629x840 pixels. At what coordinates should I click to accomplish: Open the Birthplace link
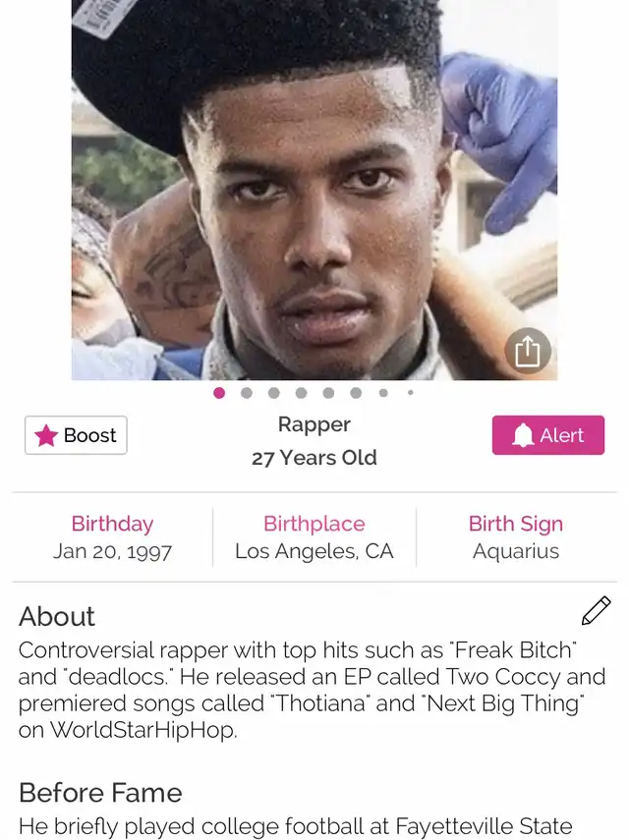point(314,524)
